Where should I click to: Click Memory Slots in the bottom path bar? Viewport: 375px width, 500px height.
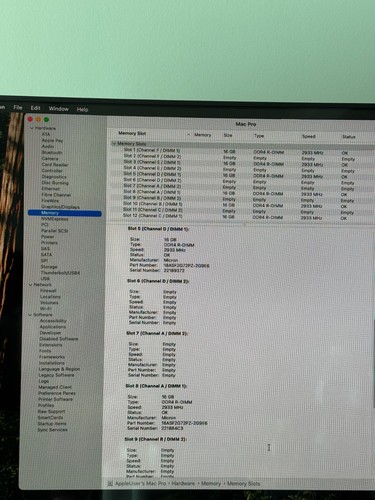(243, 484)
